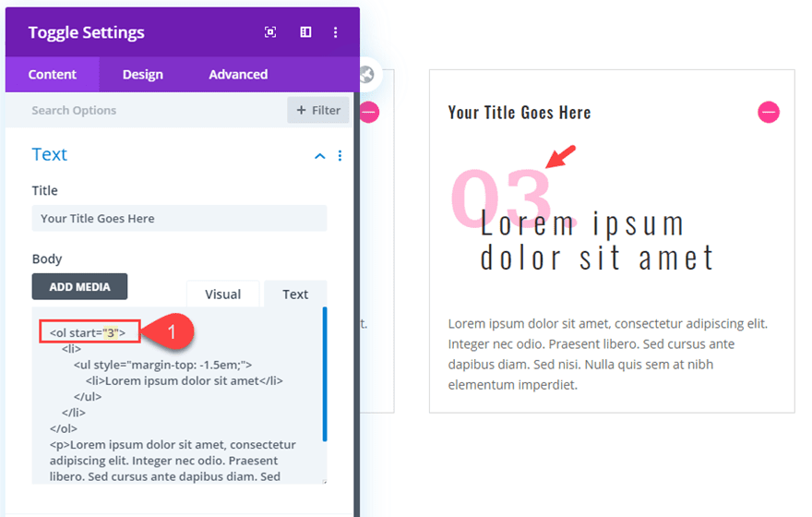
Task: Switch to the Advanced tab
Action: click(x=238, y=75)
